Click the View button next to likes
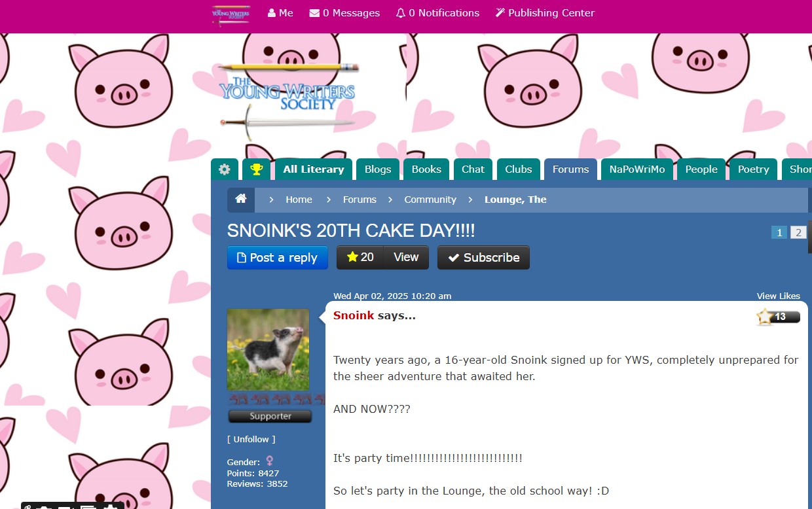The height and width of the screenshot is (509, 812). pos(406,258)
